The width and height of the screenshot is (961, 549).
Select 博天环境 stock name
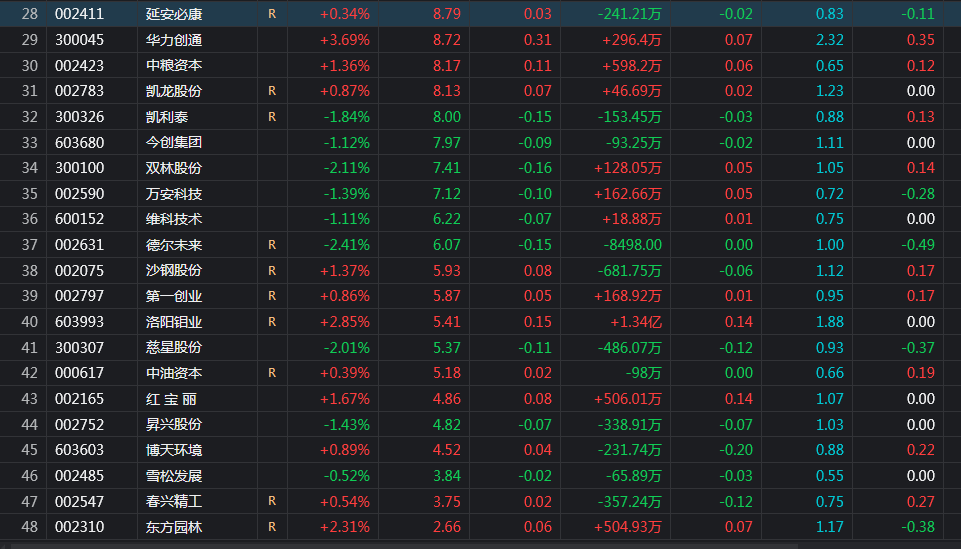(174, 450)
